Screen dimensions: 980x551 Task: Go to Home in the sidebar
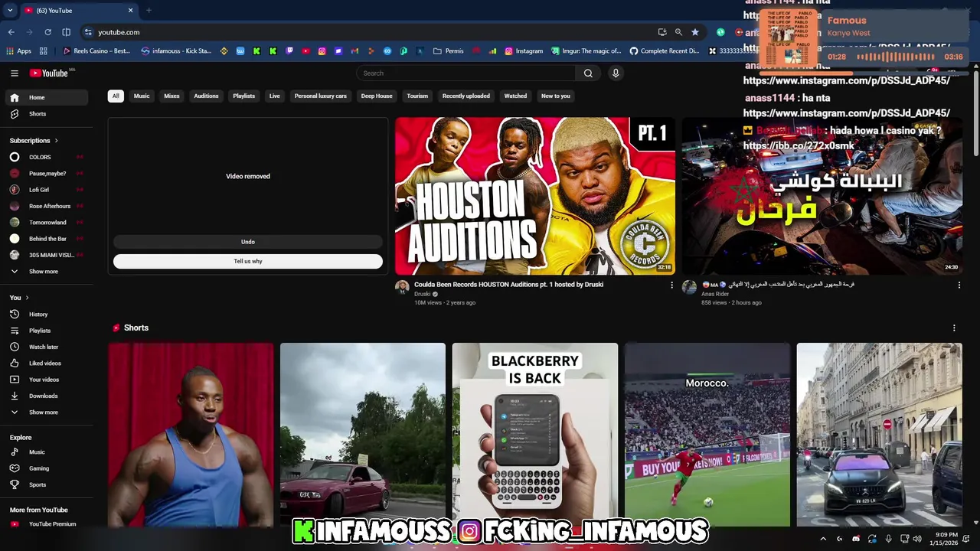pyautogui.click(x=47, y=97)
